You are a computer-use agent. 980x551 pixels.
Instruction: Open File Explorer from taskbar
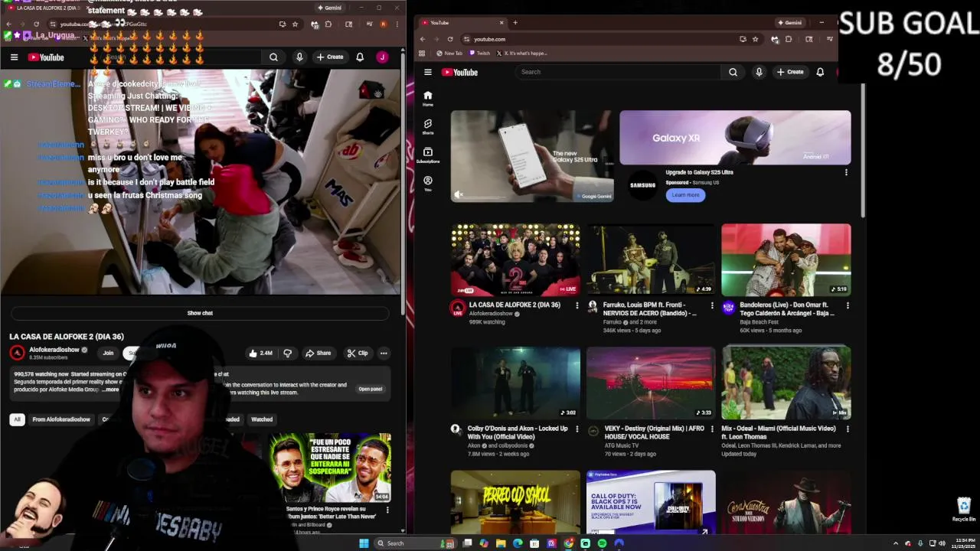[501, 543]
